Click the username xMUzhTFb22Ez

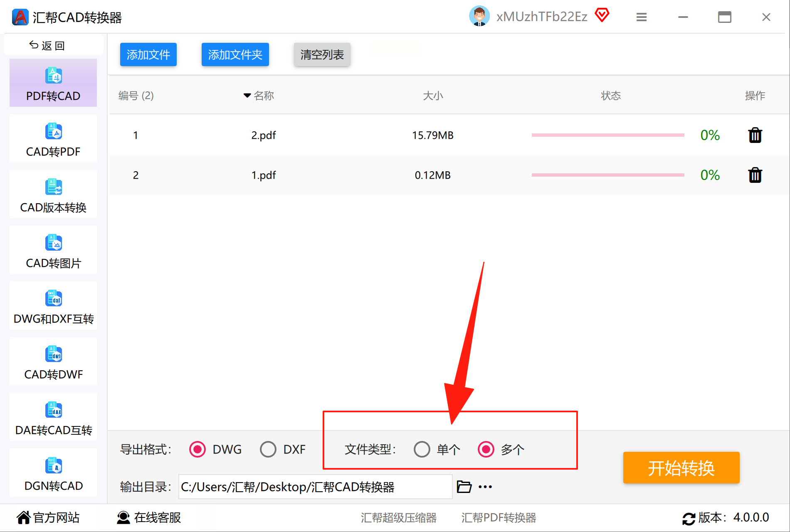tap(542, 17)
